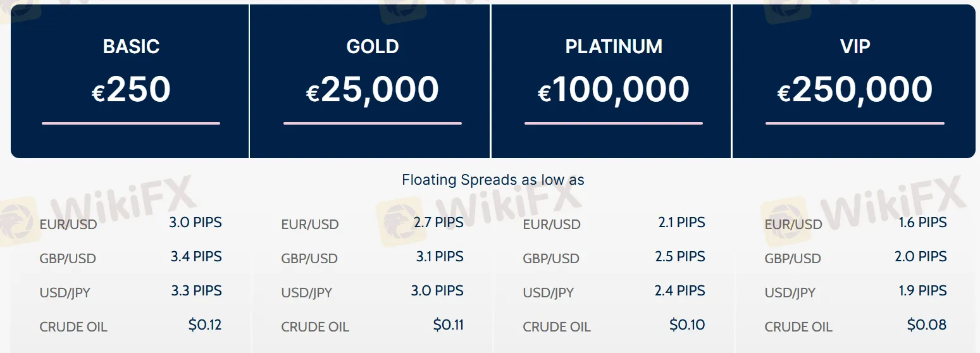The width and height of the screenshot is (980, 353).
Task: Click the €25,000 minimum deposit amount
Action: click(373, 89)
